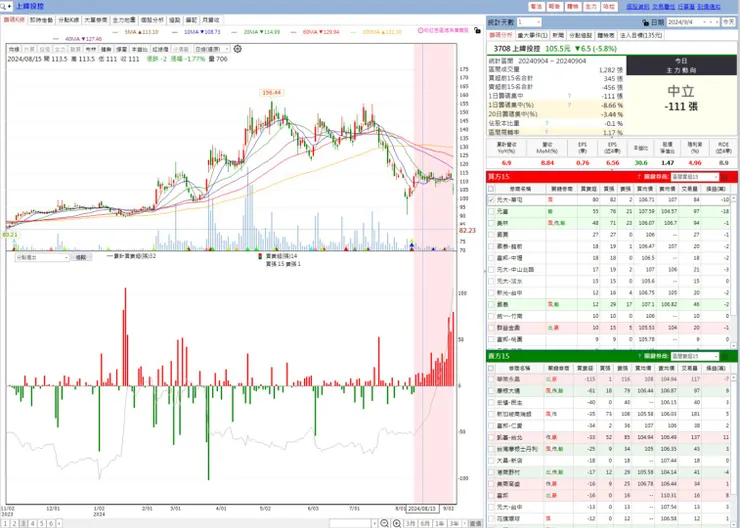740x528 pixels.
Task: Check the 美商高盛 seller row checkbox
Action: (491, 484)
